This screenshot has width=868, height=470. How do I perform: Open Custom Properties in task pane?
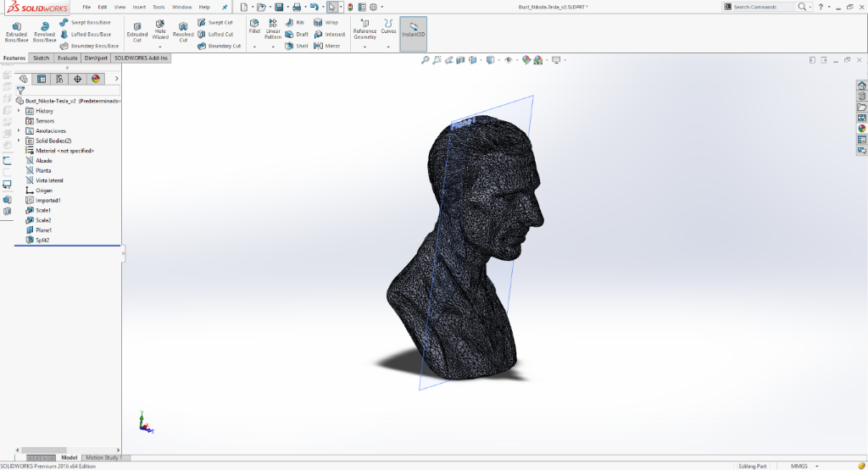pos(862,140)
